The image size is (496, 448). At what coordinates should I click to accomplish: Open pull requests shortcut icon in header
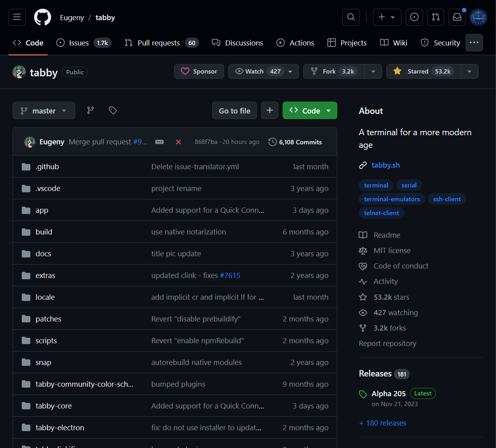click(435, 17)
